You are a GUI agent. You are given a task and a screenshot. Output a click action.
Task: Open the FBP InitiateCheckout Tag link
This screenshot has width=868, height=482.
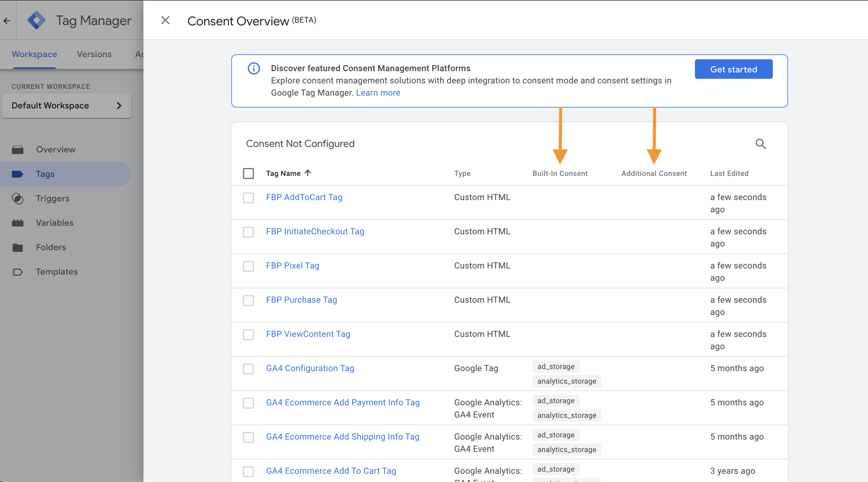[x=315, y=232]
